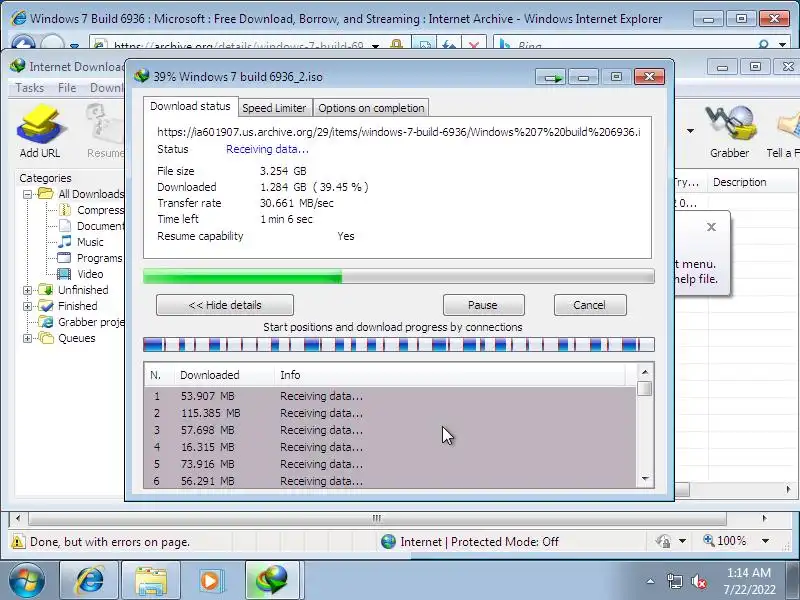Viewport: 800px width, 600px height.
Task: Click the download progress bar
Action: point(398,277)
